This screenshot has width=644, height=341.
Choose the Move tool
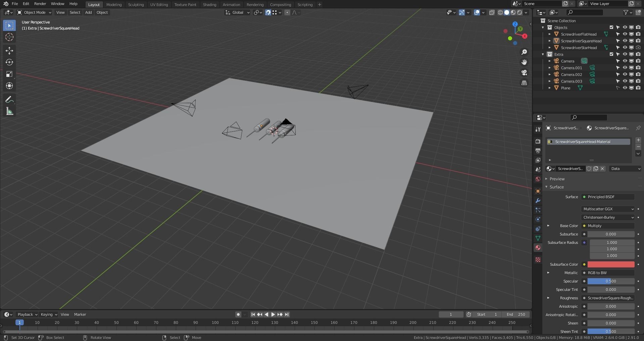click(x=9, y=51)
